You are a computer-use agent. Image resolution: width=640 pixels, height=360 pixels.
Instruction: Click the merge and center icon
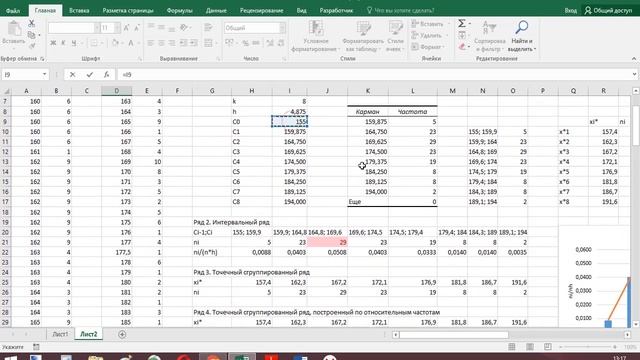click(209, 43)
